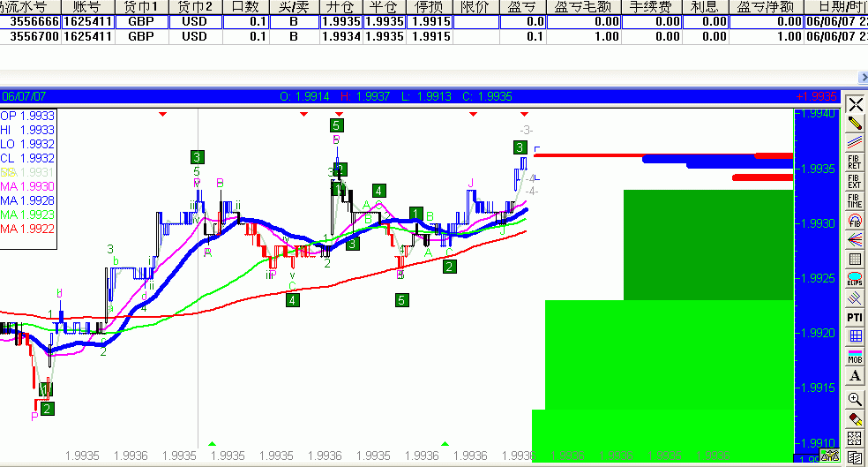The width and height of the screenshot is (868, 467).
Task: Click the magenta MA 1.9930 legend entry
Action: (27, 186)
